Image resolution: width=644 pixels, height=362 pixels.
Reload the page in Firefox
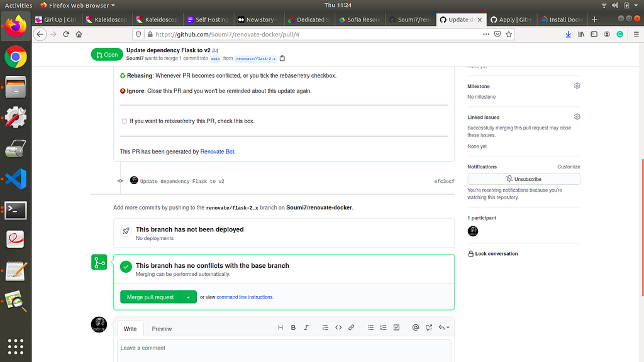pos(66,35)
